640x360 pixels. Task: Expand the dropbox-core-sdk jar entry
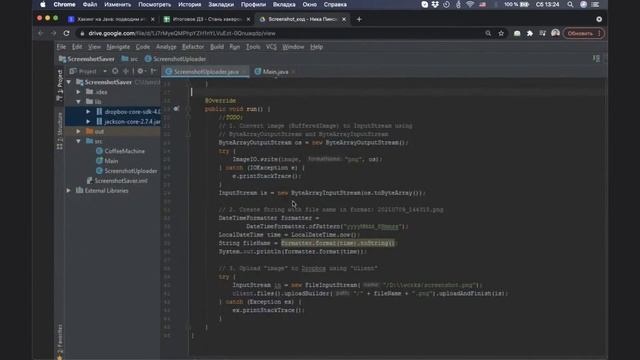coord(88,111)
